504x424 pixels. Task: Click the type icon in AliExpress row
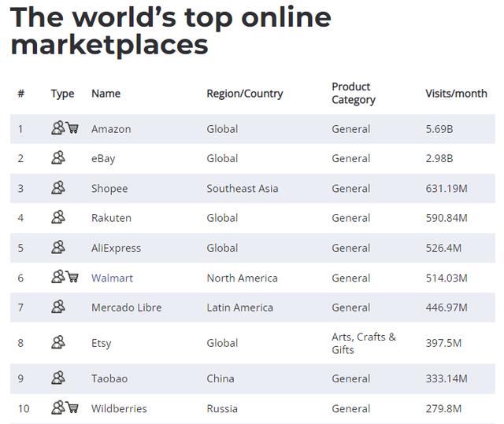pos(57,248)
